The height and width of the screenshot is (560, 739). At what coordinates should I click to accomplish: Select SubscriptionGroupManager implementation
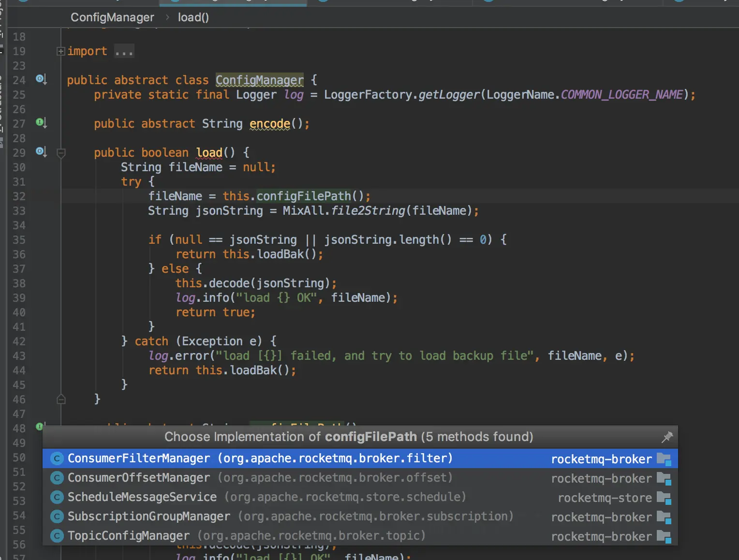(x=360, y=516)
